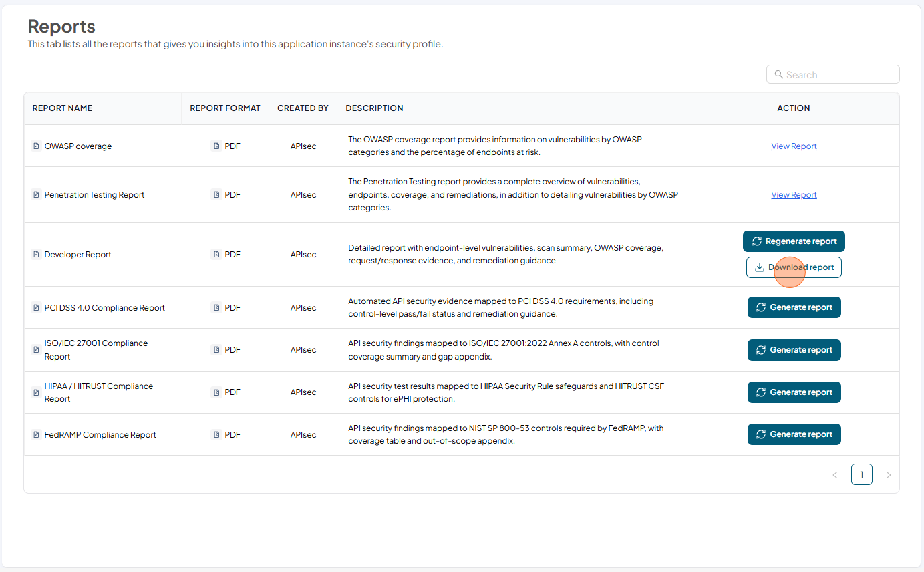
Task: Click the PDF file icon in the Developer Report row
Action: click(x=216, y=254)
